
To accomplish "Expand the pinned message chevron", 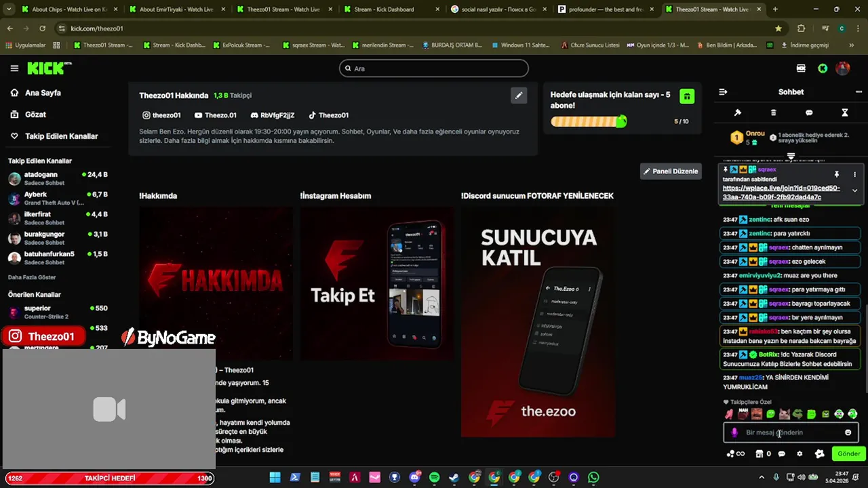I will (x=854, y=190).
